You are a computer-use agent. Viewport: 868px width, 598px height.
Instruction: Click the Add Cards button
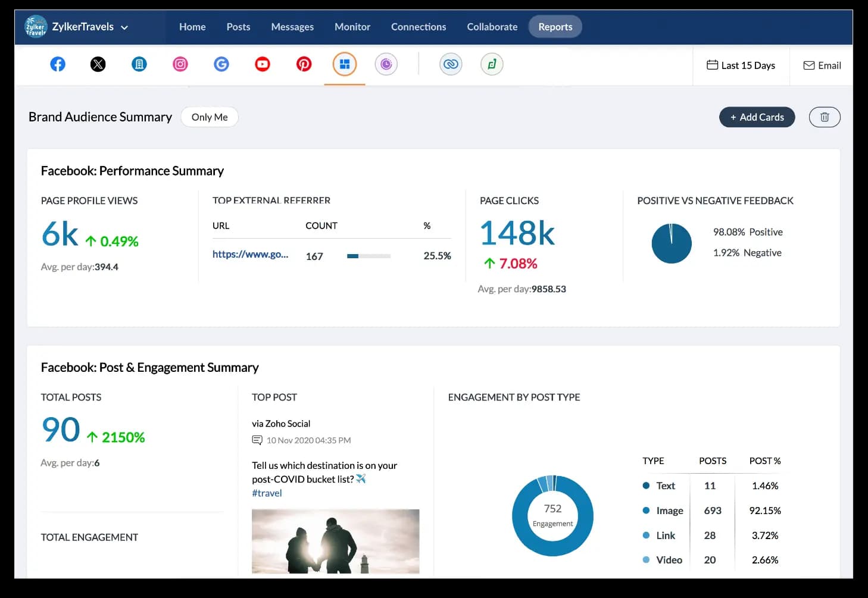[x=757, y=117]
